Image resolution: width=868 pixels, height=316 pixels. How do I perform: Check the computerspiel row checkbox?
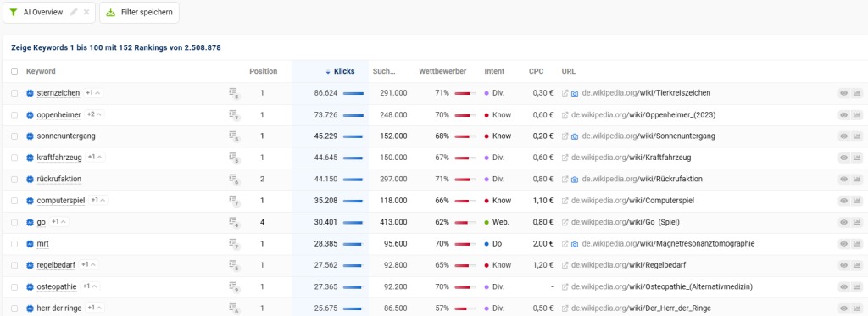(14, 200)
